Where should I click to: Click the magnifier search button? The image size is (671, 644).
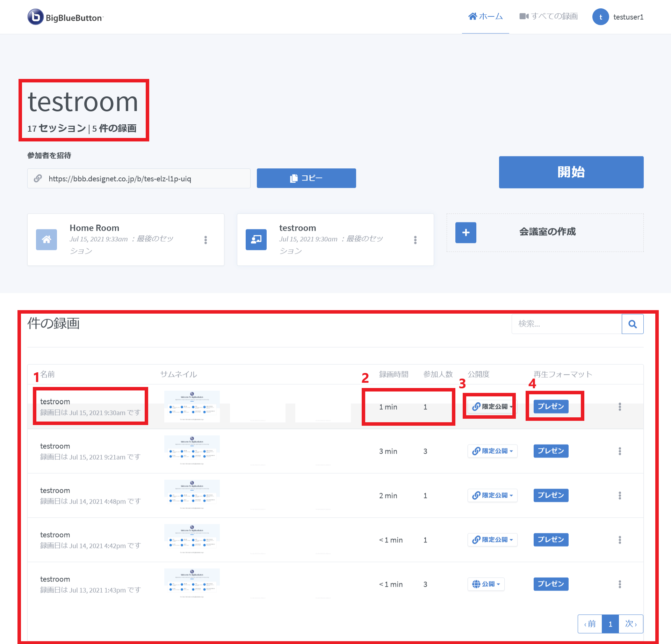click(633, 324)
